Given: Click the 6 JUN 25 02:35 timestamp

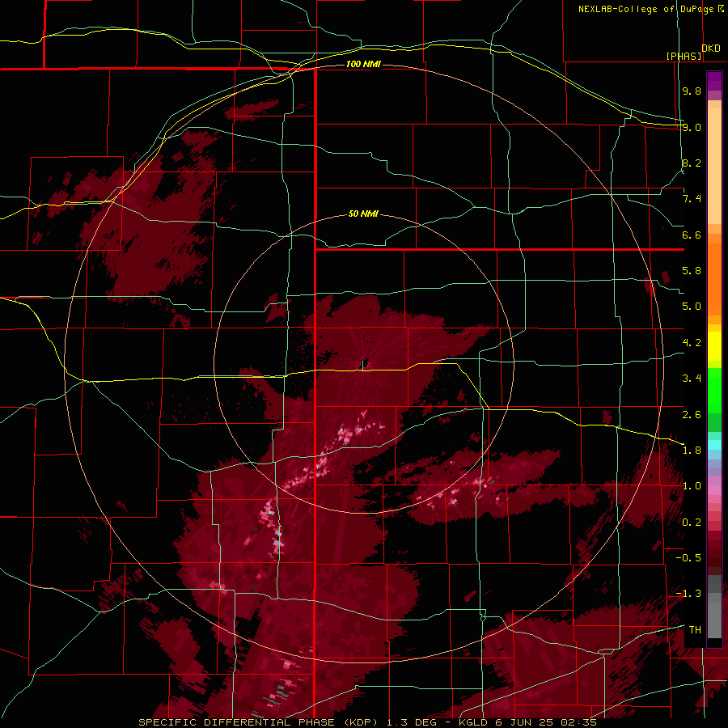Looking at the screenshot, I should pos(547,722).
